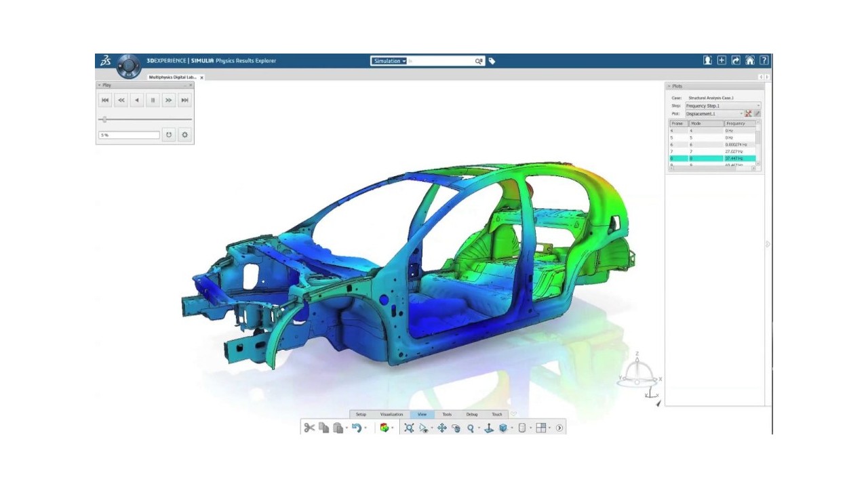Click the Mode column header
868x488 pixels.
[706, 123]
